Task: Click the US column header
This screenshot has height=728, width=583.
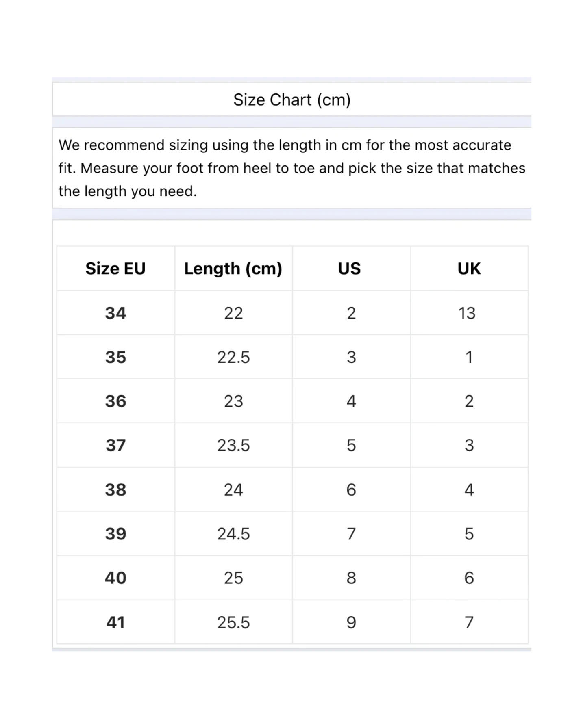Action: 350,269
